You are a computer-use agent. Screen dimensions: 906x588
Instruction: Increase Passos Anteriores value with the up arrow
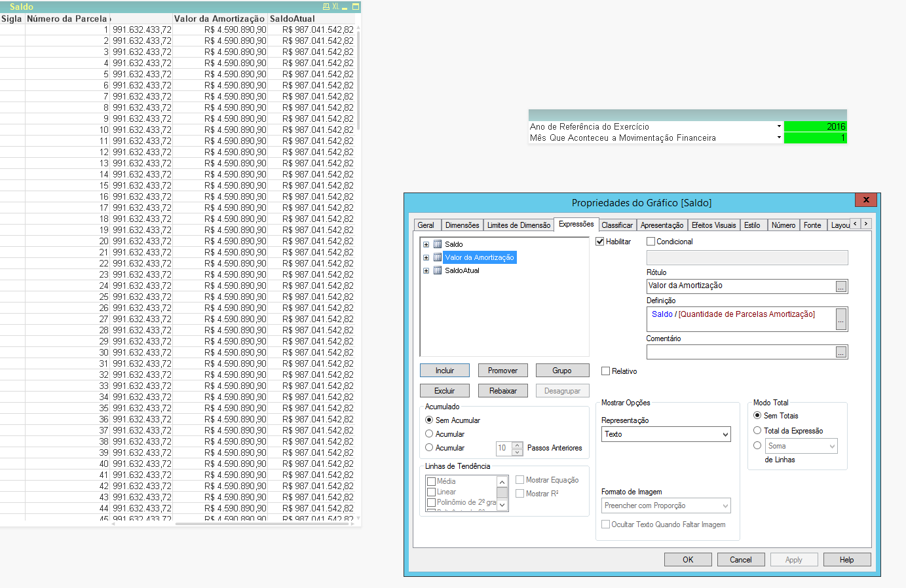click(518, 445)
